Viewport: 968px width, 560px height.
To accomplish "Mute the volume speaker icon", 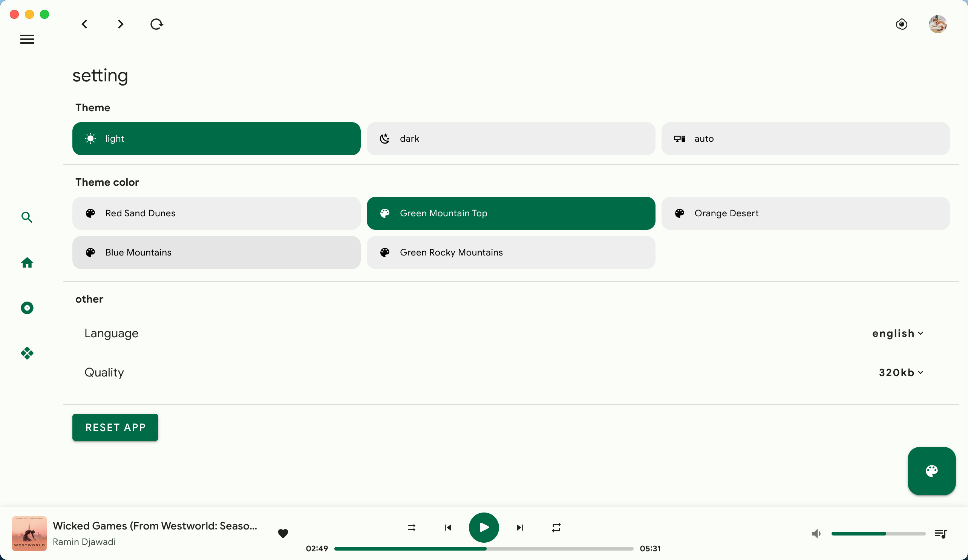I will click(816, 534).
